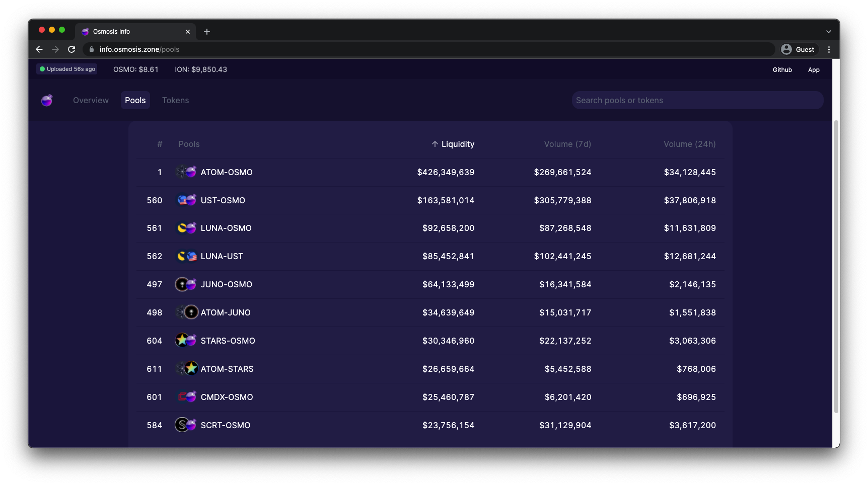The height and width of the screenshot is (485, 868).
Task: Click the LUNA-UST pool token icons
Action: pyautogui.click(x=186, y=256)
